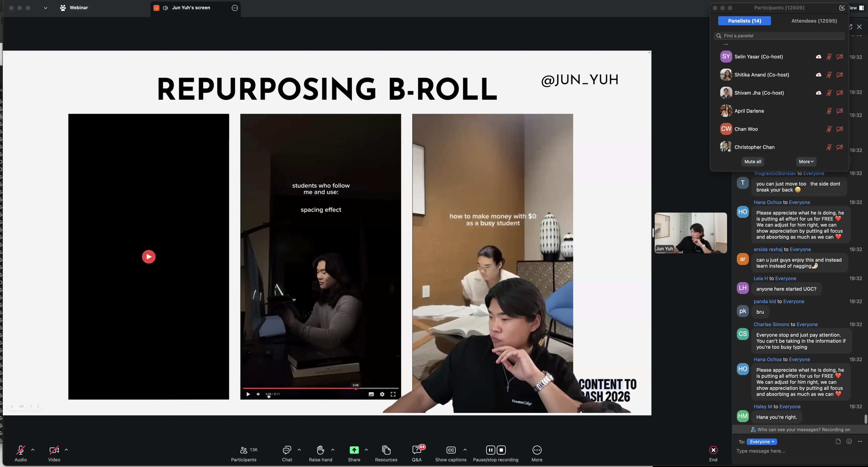Unmute microphone with Audio button
The height and width of the screenshot is (467, 868).
point(21,450)
